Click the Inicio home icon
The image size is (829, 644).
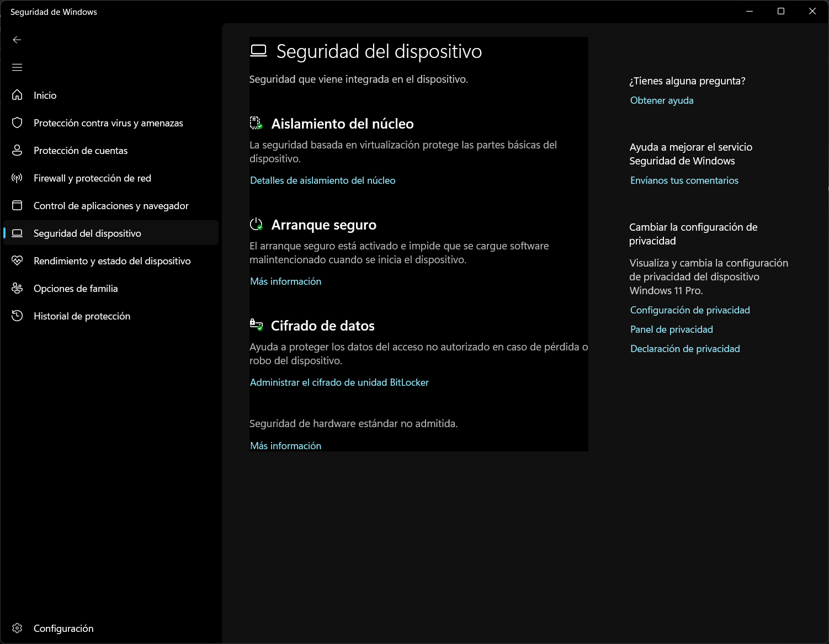pyautogui.click(x=17, y=95)
